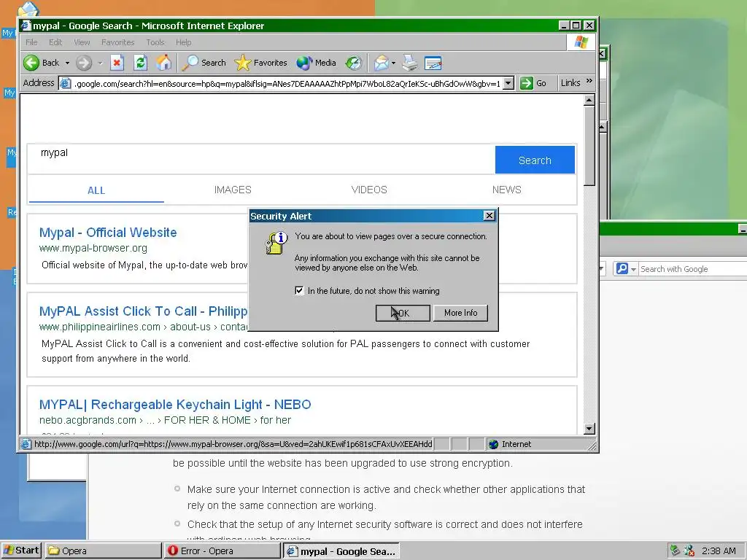This screenshot has height=560, width=747.
Task: Open the Search pane in IE toolbar
Action: point(204,63)
